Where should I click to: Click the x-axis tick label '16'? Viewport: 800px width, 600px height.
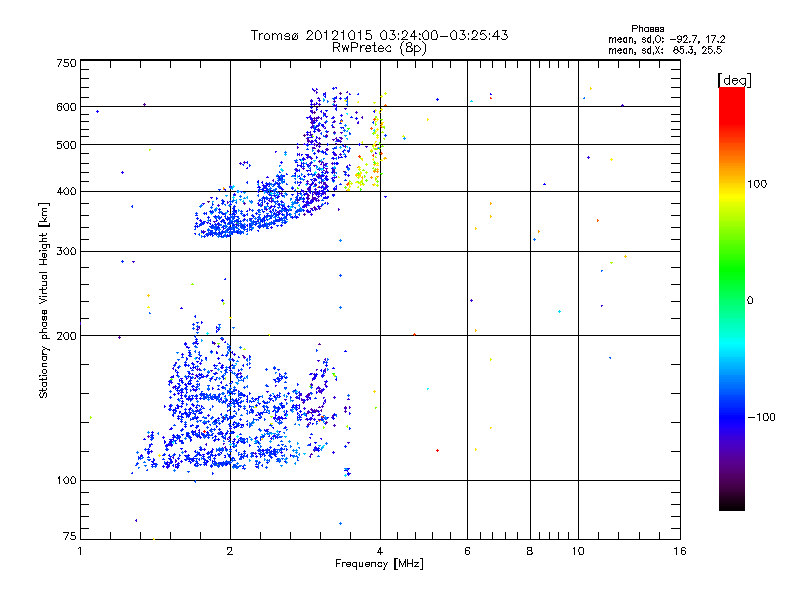pos(680,551)
